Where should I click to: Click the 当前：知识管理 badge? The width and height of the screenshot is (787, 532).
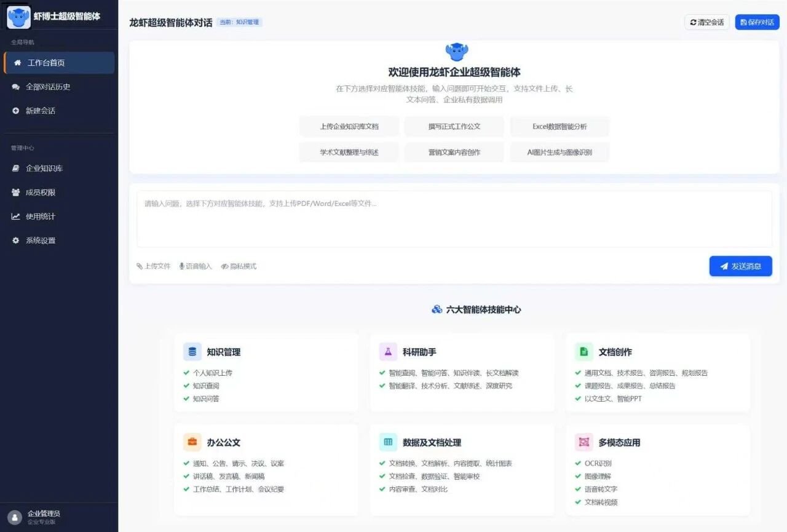pos(239,22)
